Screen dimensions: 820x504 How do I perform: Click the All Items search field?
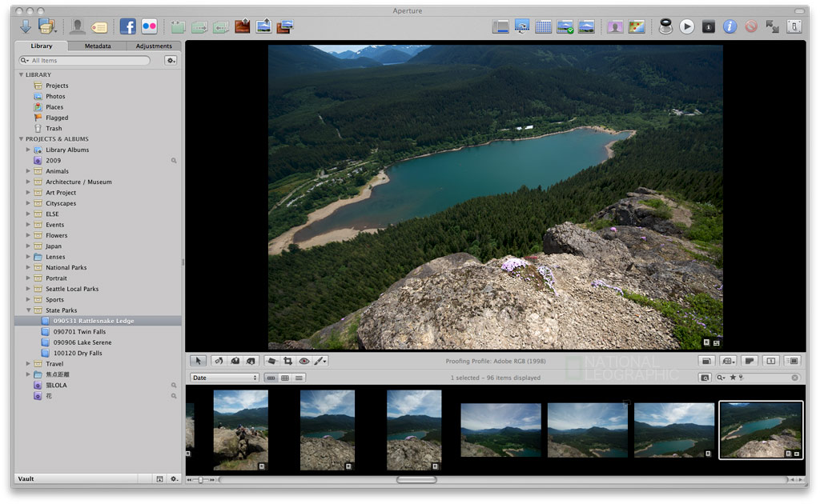point(84,61)
